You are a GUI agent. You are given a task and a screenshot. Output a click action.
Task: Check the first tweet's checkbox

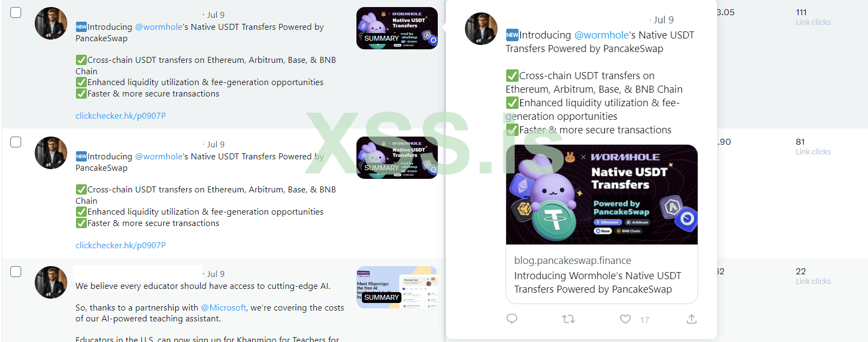click(x=16, y=12)
